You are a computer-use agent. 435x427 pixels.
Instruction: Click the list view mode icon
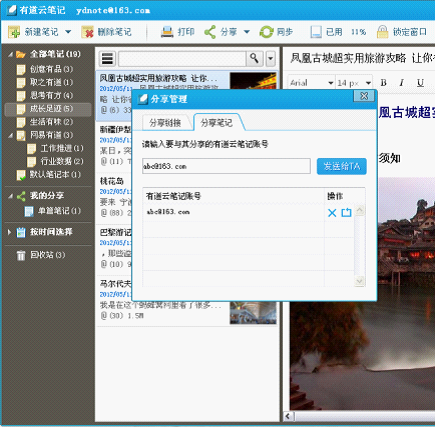pyautogui.click(x=107, y=59)
